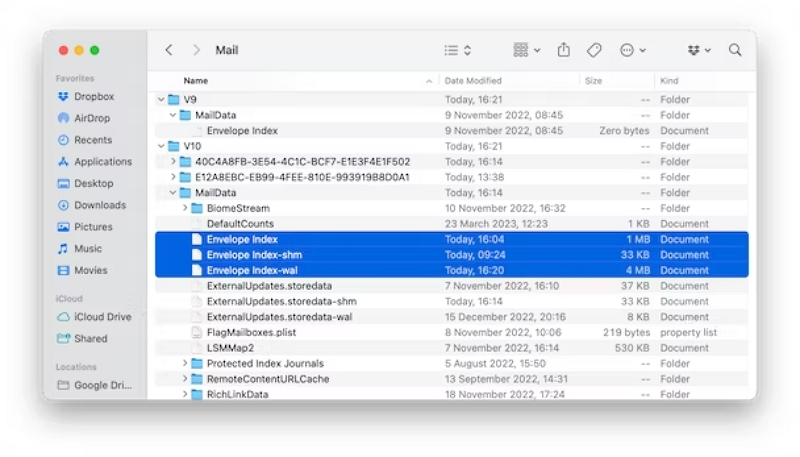Sort by the Size column header
Viewport: 800px width, 457px height.
click(x=593, y=81)
